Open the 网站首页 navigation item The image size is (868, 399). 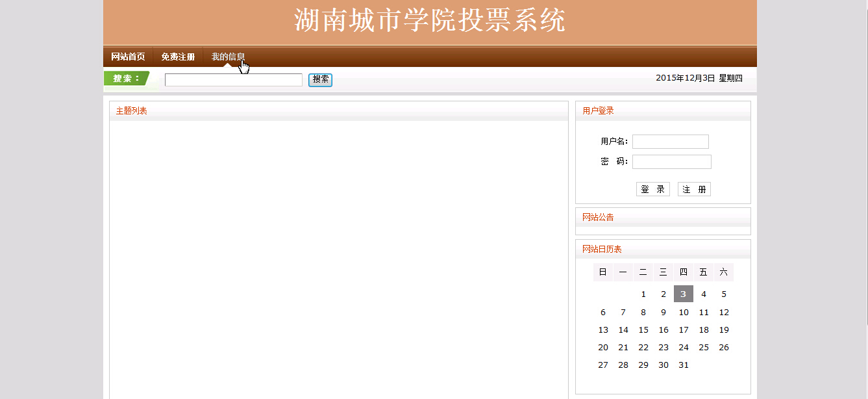point(128,57)
